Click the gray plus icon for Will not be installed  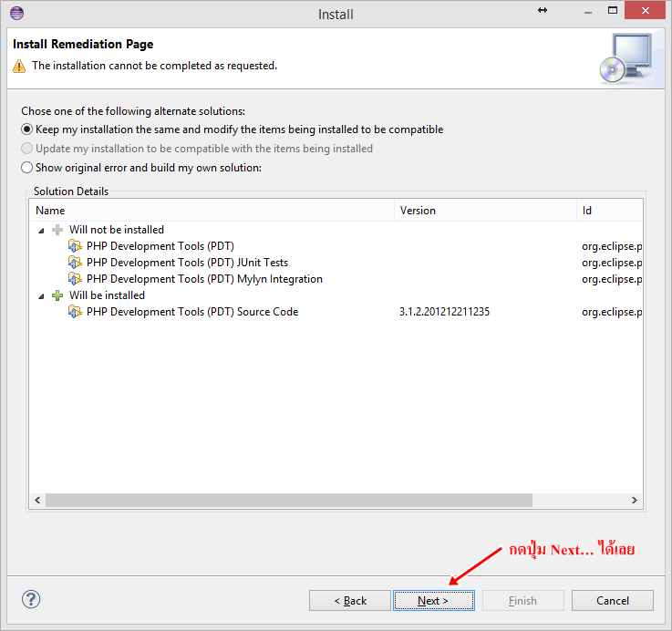(x=57, y=230)
